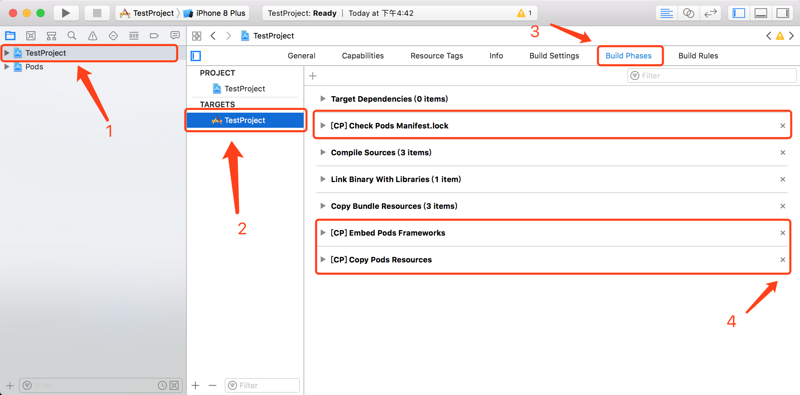
Task: Switch to the Assistant editor
Action: point(688,13)
